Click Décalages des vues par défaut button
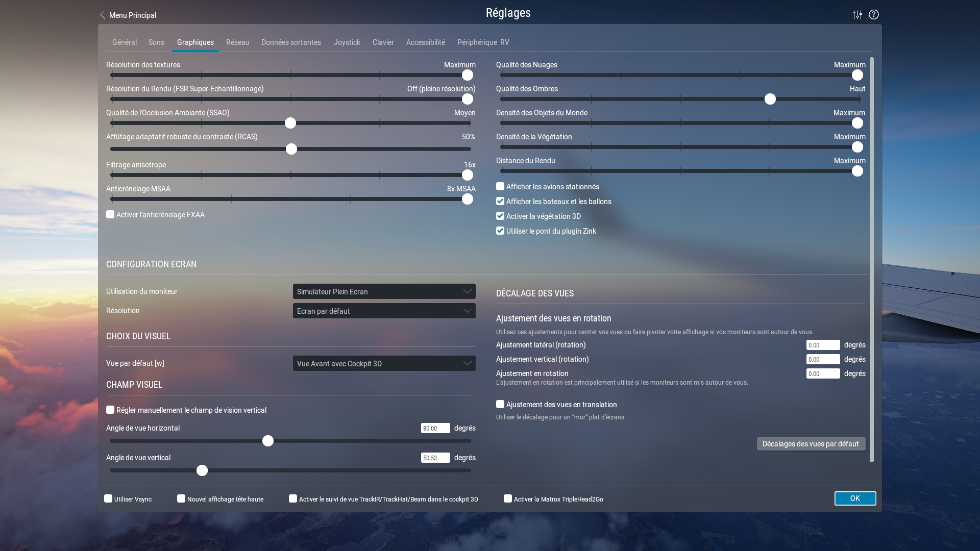Image resolution: width=980 pixels, height=551 pixels. pos(811,444)
